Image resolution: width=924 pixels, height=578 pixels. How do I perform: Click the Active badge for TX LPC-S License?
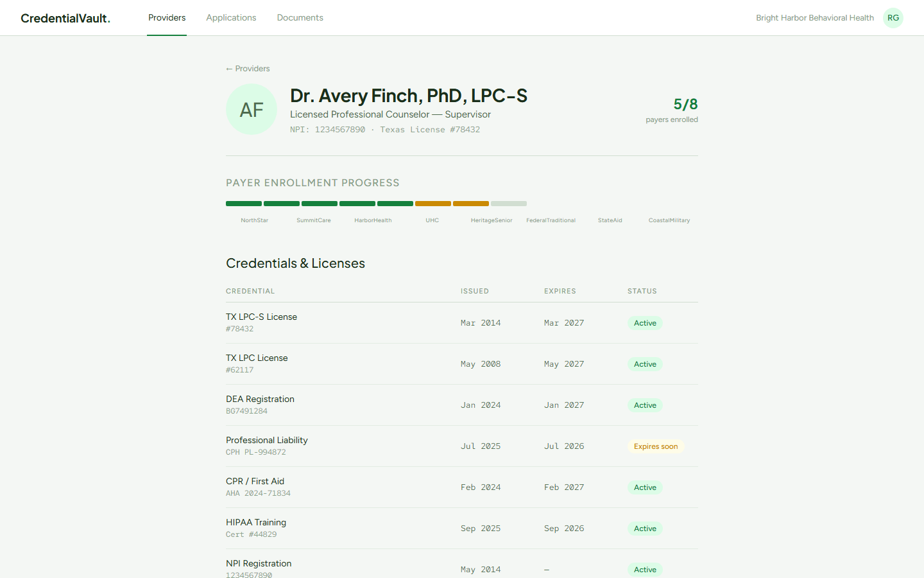click(645, 323)
